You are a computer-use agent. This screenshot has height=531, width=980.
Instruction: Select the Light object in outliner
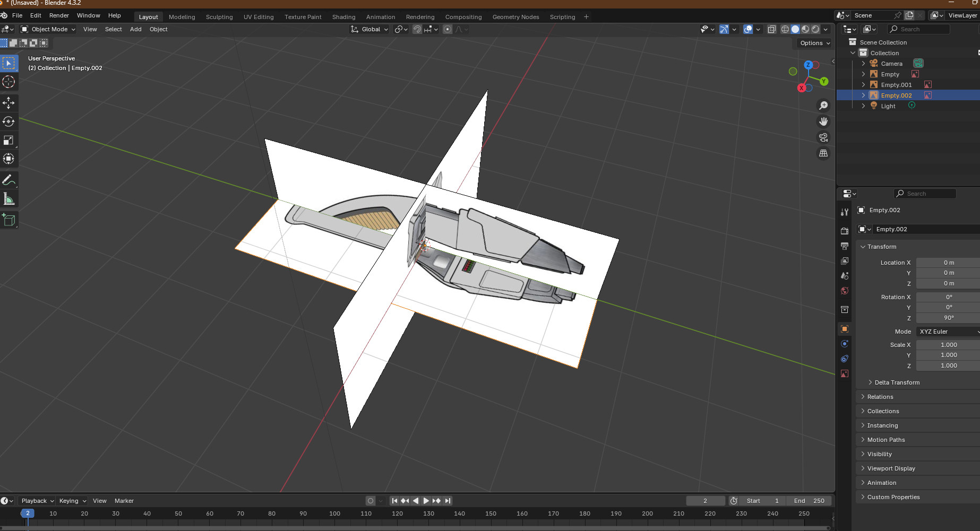pyautogui.click(x=888, y=106)
